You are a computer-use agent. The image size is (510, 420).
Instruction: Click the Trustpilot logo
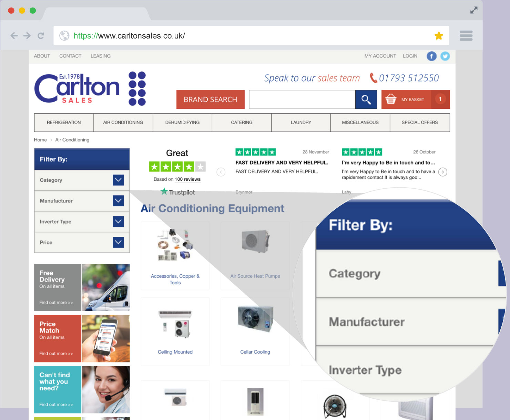(x=178, y=192)
